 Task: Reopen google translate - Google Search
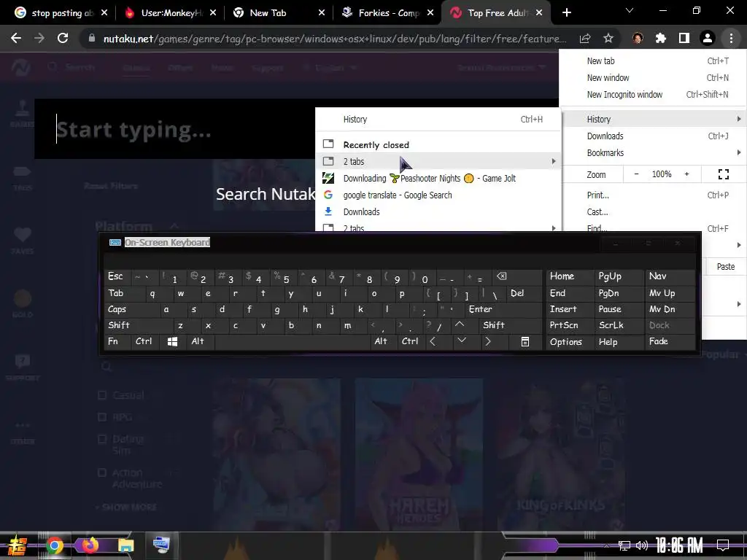point(438,195)
